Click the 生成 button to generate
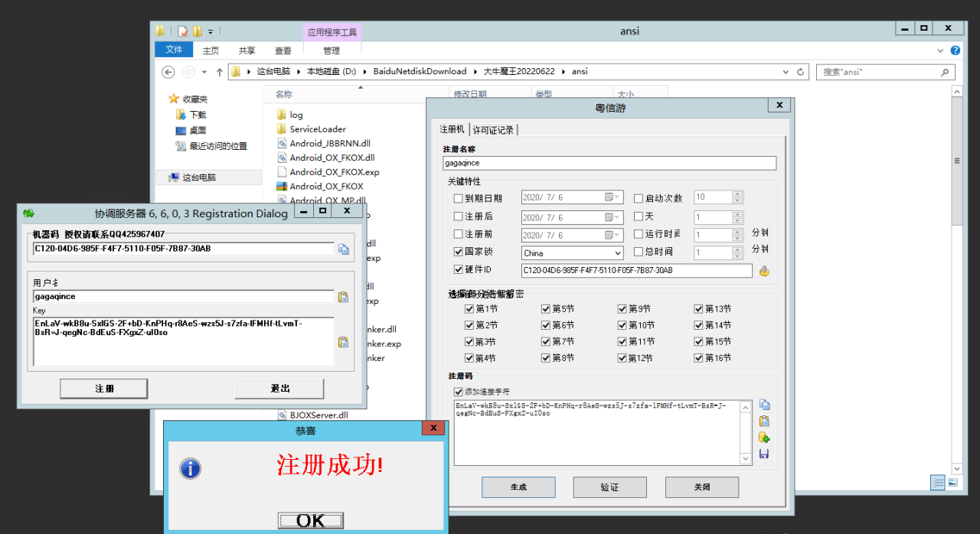980x534 pixels. pyautogui.click(x=518, y=487)
